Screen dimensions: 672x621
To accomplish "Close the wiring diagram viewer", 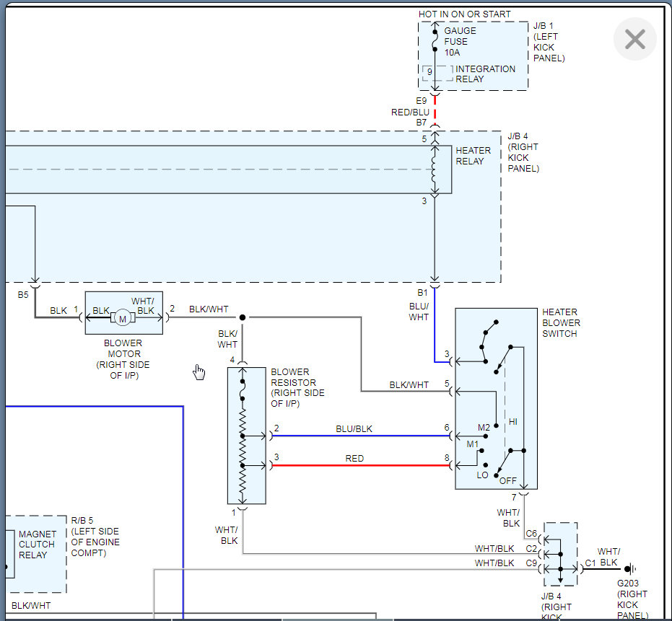I will click(x=634, y=39).
